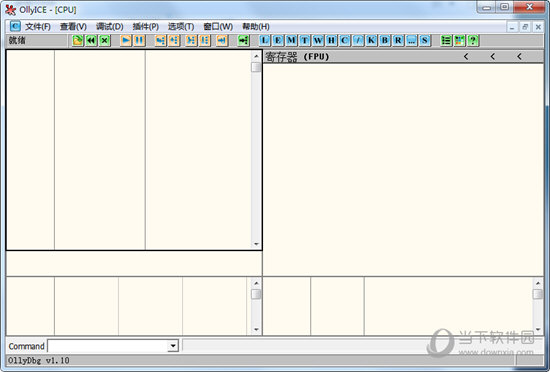The height and width of the screenshot is (372, 550).
Task: Click dump pane scrollbar down arrow
Action: click(x=256, y=329)
